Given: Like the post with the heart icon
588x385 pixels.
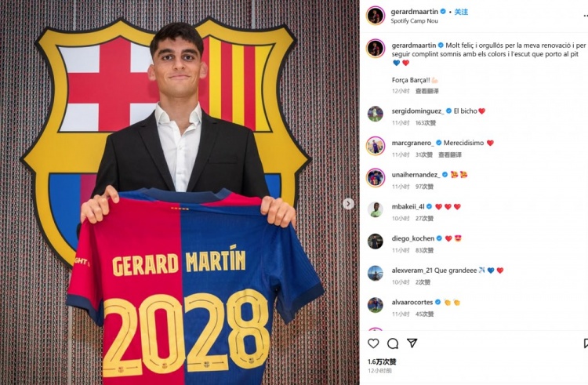Looking at the screenshot, I should 373,343.
